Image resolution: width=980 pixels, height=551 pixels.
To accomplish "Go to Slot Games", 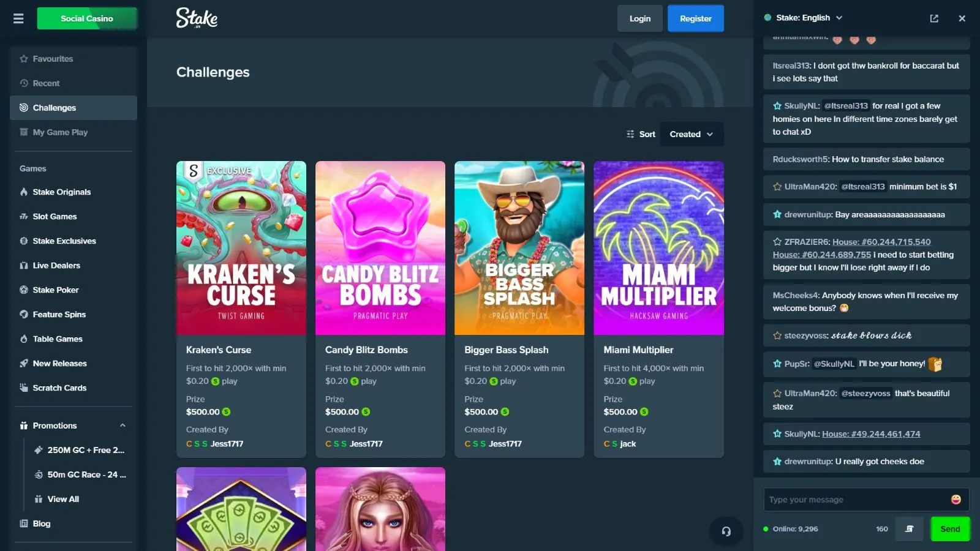I will point(73,216).
